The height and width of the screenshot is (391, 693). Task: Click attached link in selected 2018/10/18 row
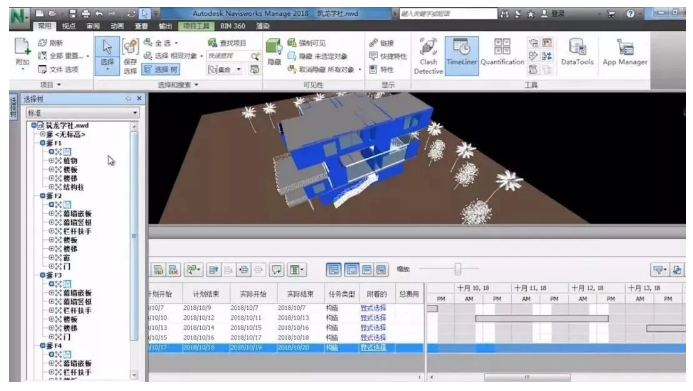373,348
